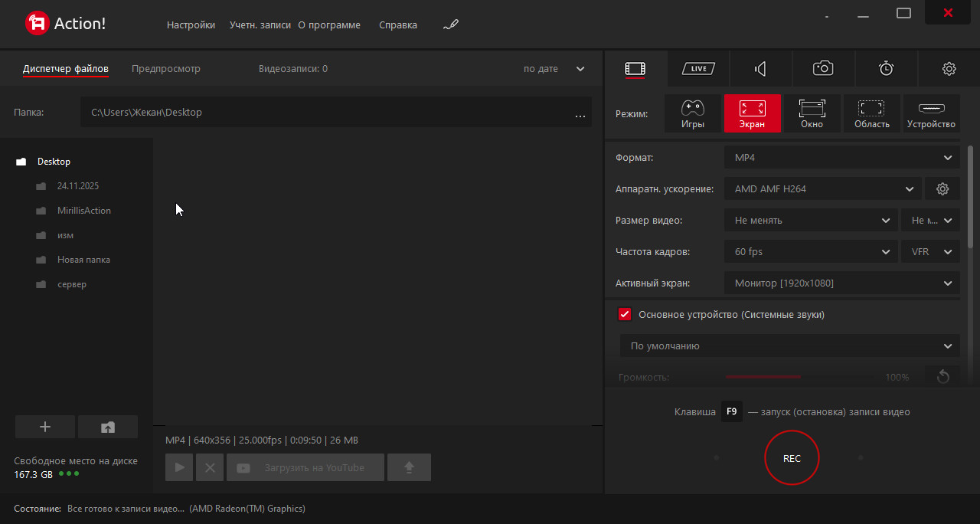Open the 60 fps frame rate dropdown
This screenshot has width=980, height=524.
[x=810, y=252]
